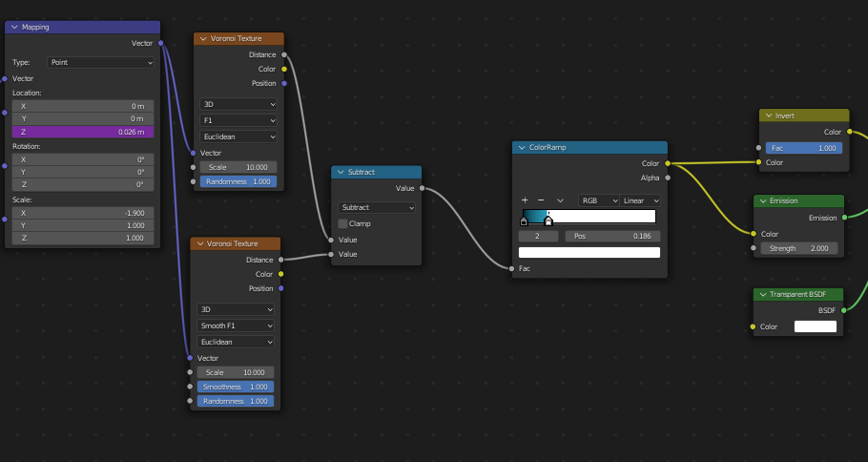Open the ColorRamp Linear interpolation dropdown

point(640,200)
